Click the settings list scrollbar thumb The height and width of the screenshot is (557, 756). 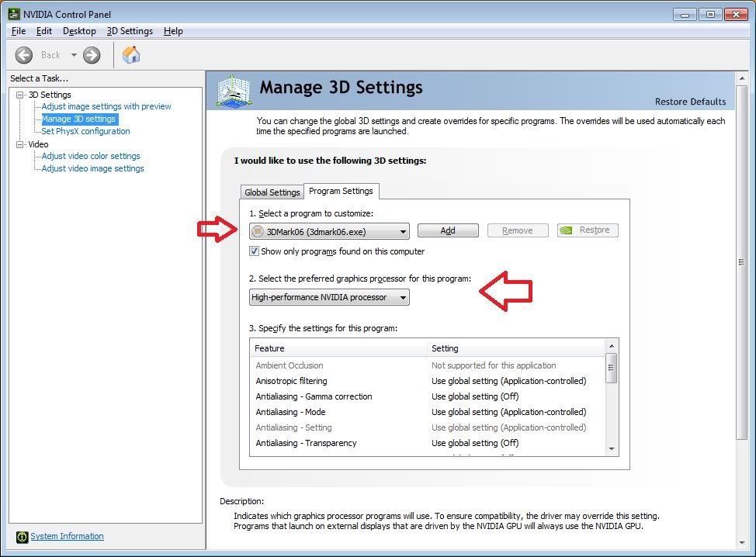612,368
